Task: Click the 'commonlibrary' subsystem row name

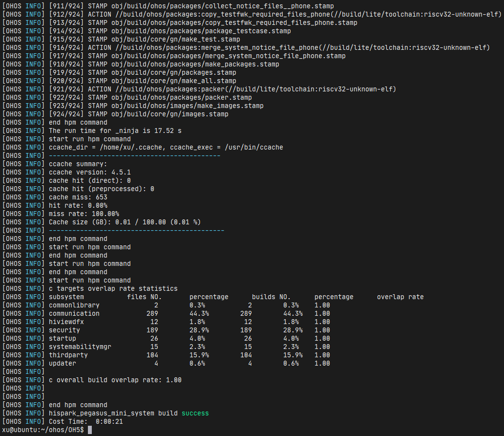Action: [74, 305]
